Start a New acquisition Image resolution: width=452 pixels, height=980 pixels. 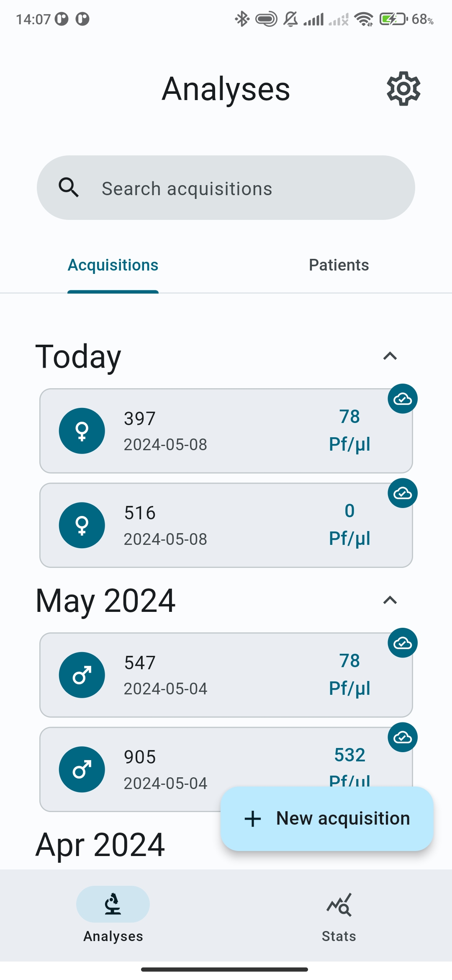[x=327, y=818]
